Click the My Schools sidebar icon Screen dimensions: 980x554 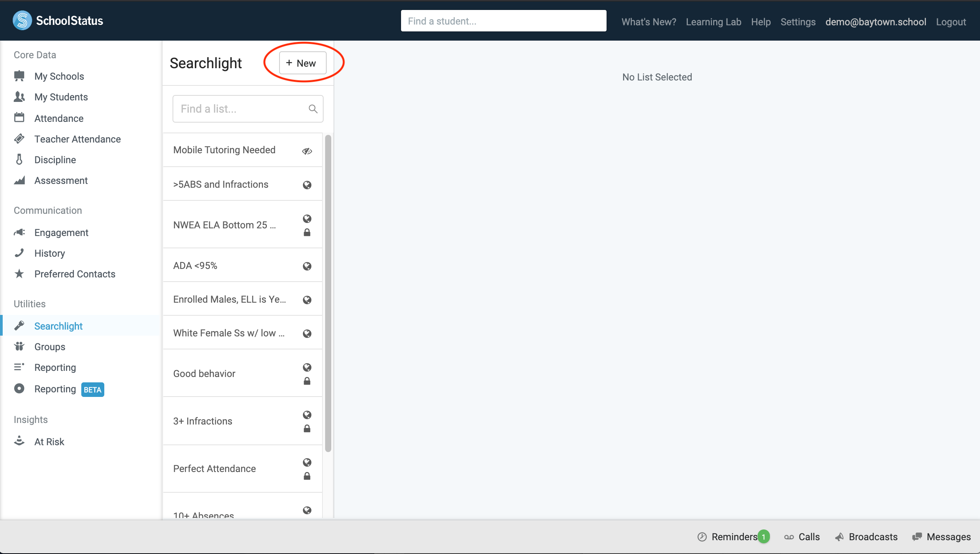[19, 76]
